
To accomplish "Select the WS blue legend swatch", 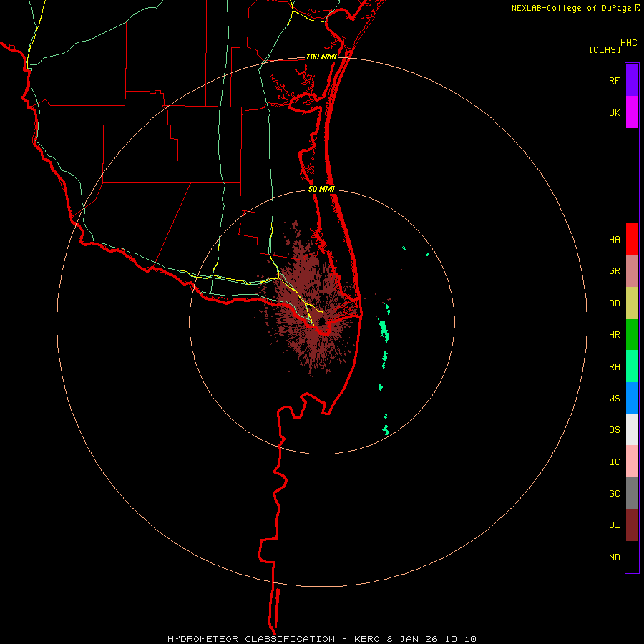I will pos(632,398).
